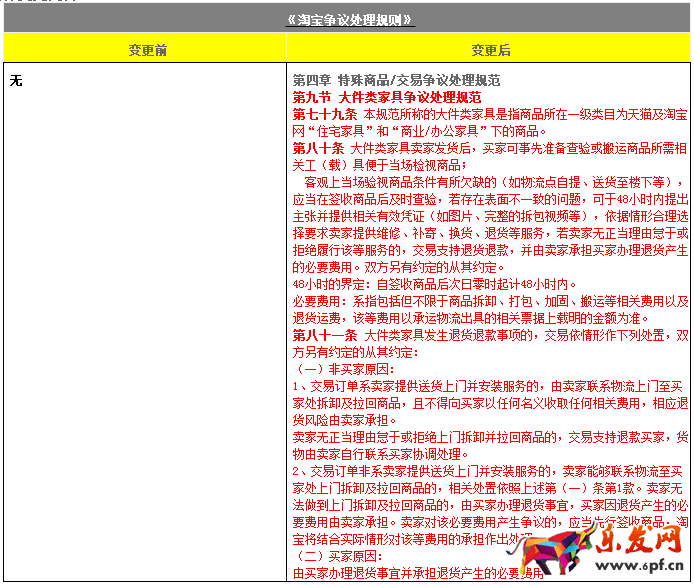Click the 无 cell under 变更前
This screenshot has height=586, width=694.
point(16,80)
